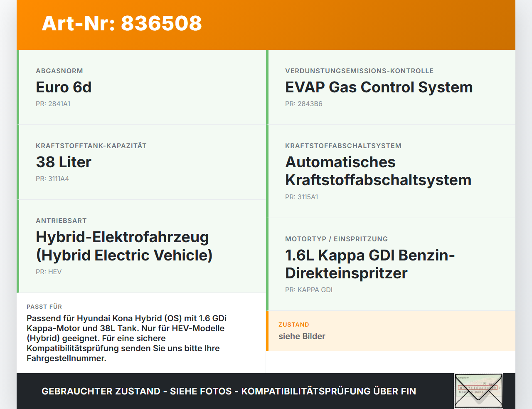
Task: Click the Hyundai Kona Hybrid compatibility paragraph
Action: click(x=127, y=338)
